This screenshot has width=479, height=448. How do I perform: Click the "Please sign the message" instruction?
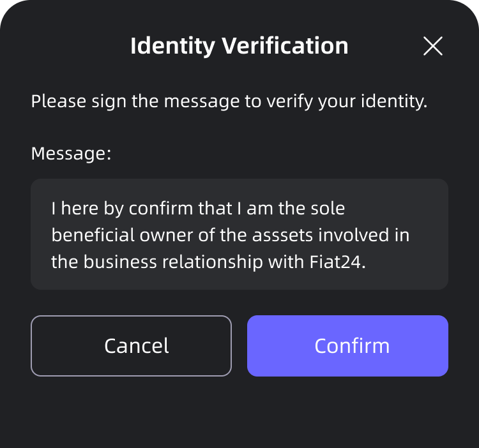229,101
